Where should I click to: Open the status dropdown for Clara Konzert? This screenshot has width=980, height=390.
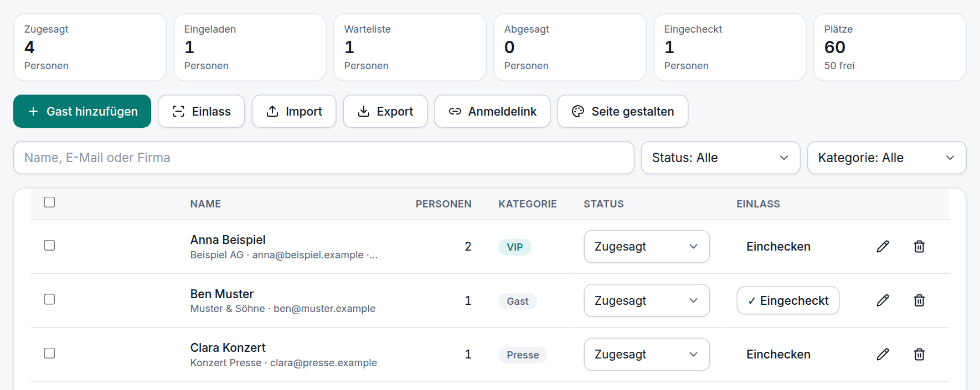[x=647, y=354]
